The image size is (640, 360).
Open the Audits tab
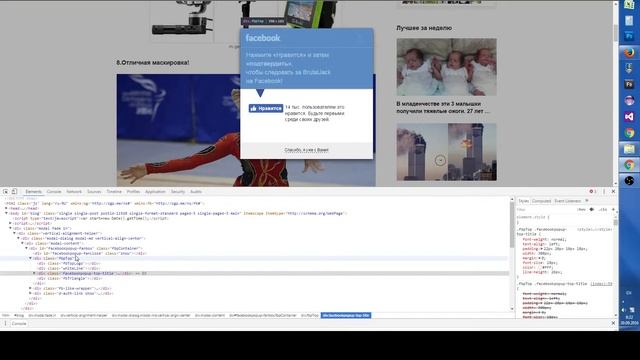click(196, 191)
